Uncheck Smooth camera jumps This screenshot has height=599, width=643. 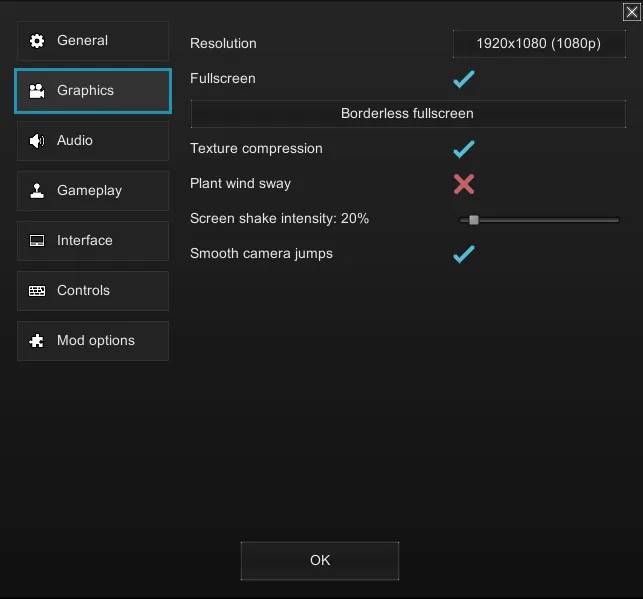[463, 254]
